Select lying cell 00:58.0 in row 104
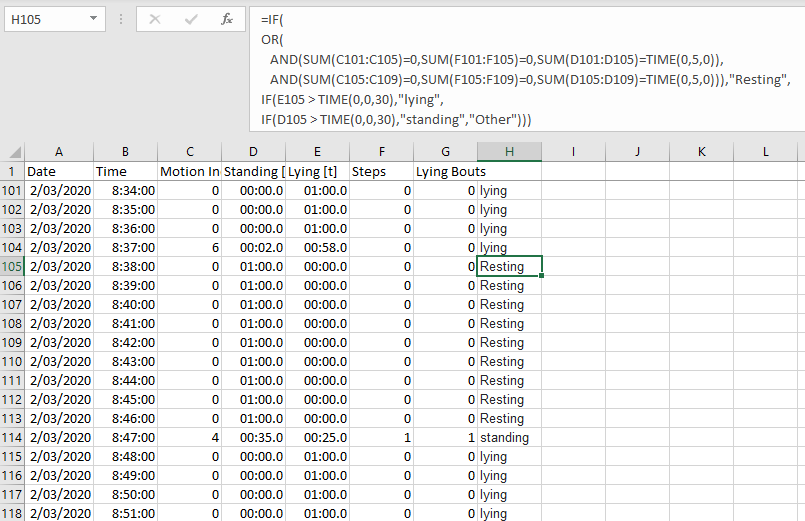The width and height of the screenshot is (805, 521). point(317,247)
